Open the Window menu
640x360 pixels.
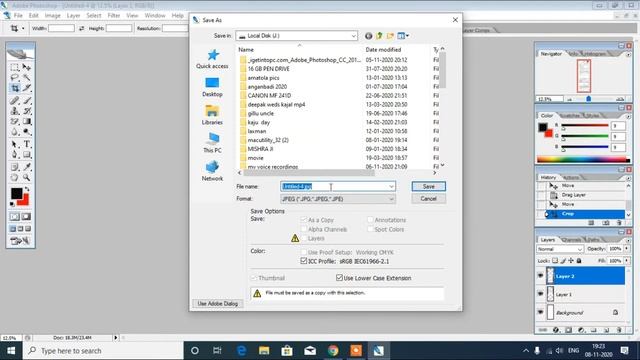coord(155,16)
